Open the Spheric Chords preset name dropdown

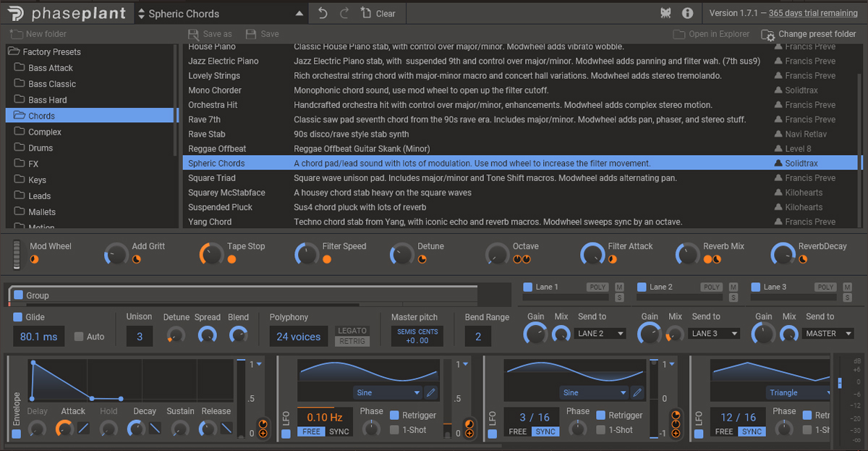pyautogui.click(x=300, y=13)
